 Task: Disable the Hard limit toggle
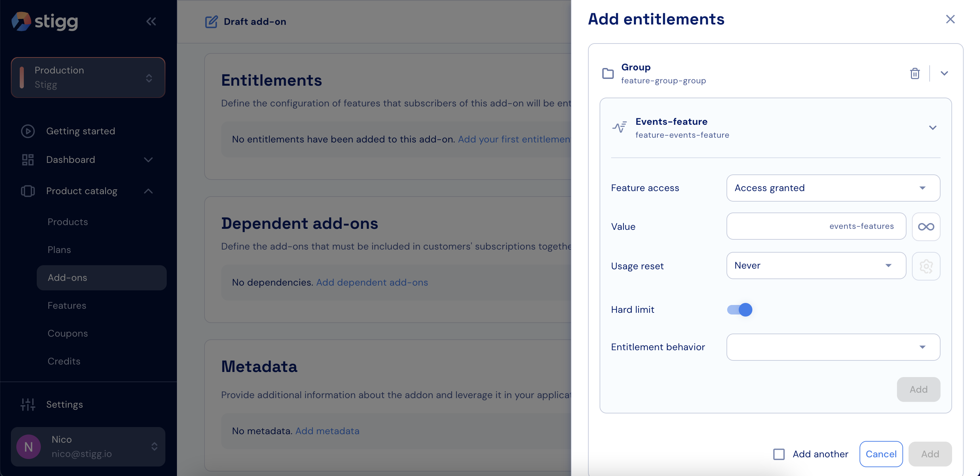coord(739,310)
